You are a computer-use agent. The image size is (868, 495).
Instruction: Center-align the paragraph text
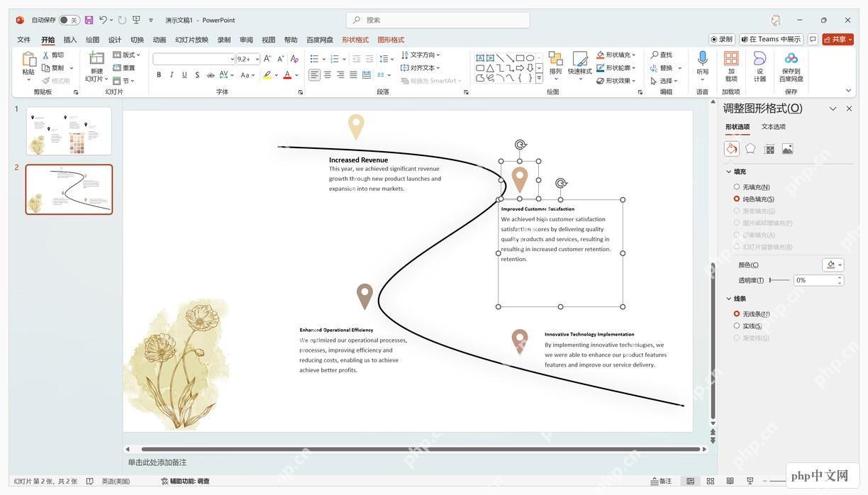pos(328,74)
